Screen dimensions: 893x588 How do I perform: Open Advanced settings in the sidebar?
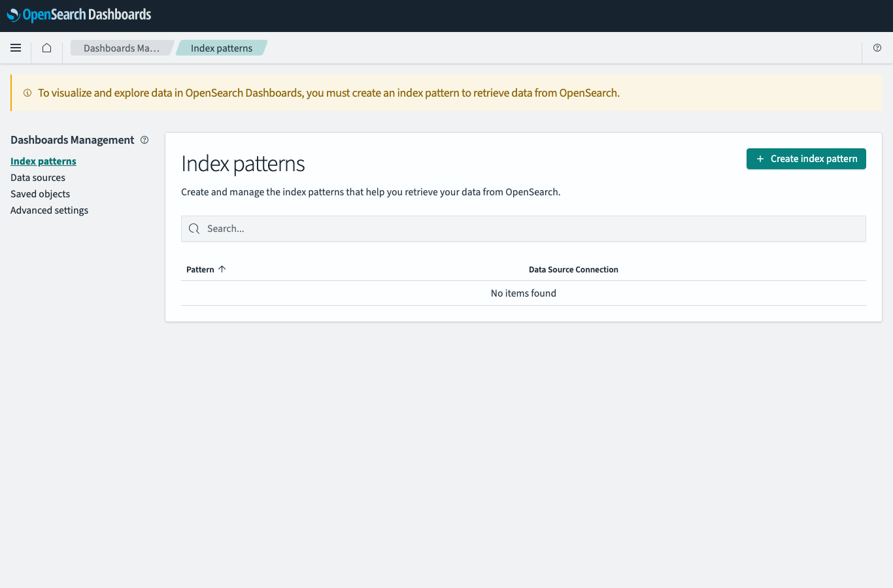click(49, 210)
